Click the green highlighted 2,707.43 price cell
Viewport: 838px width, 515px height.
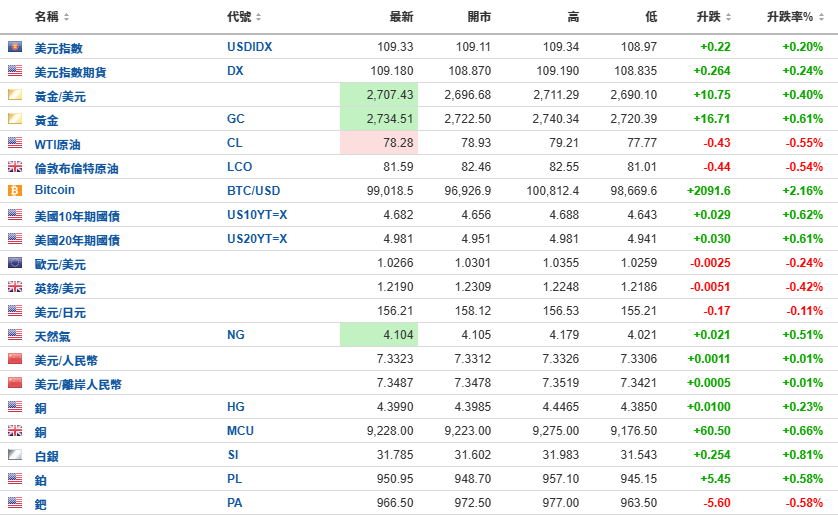click(x=379, y=95)
